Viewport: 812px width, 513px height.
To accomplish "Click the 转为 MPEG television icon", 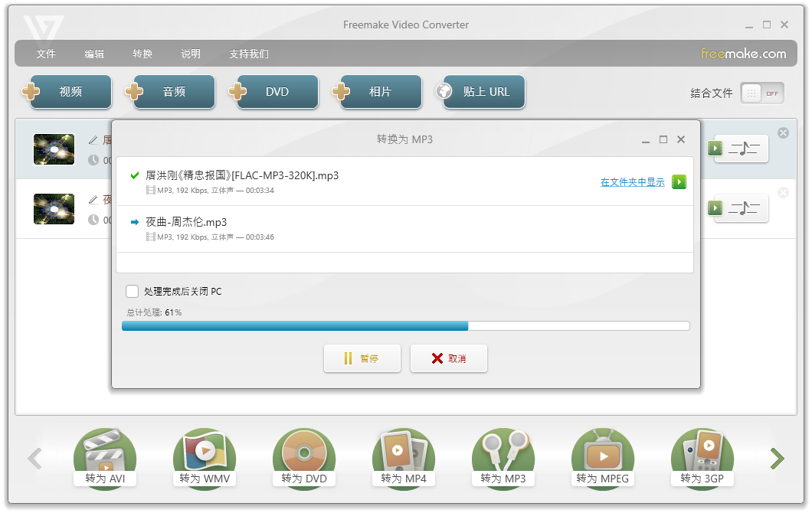I will coord(603,458).
